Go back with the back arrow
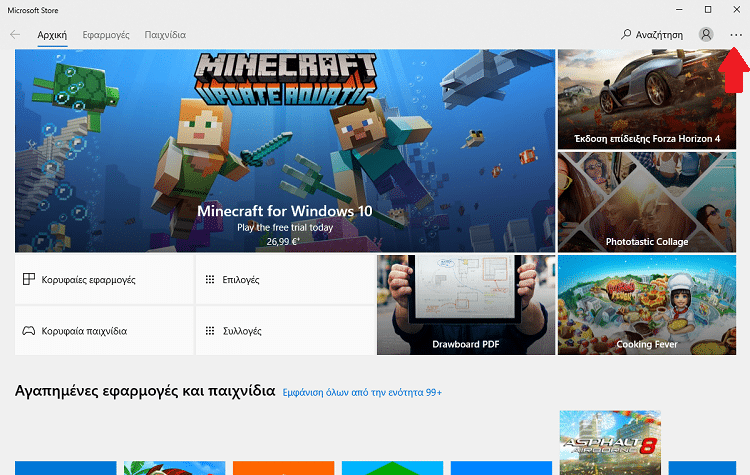 click(15, 34)
